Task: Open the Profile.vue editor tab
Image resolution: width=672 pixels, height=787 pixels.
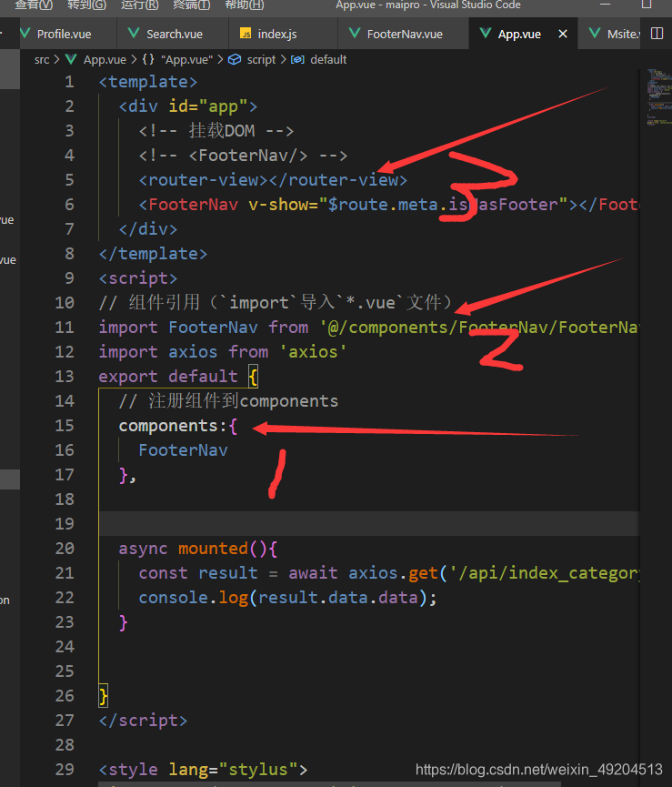Action: coord(64,35)
